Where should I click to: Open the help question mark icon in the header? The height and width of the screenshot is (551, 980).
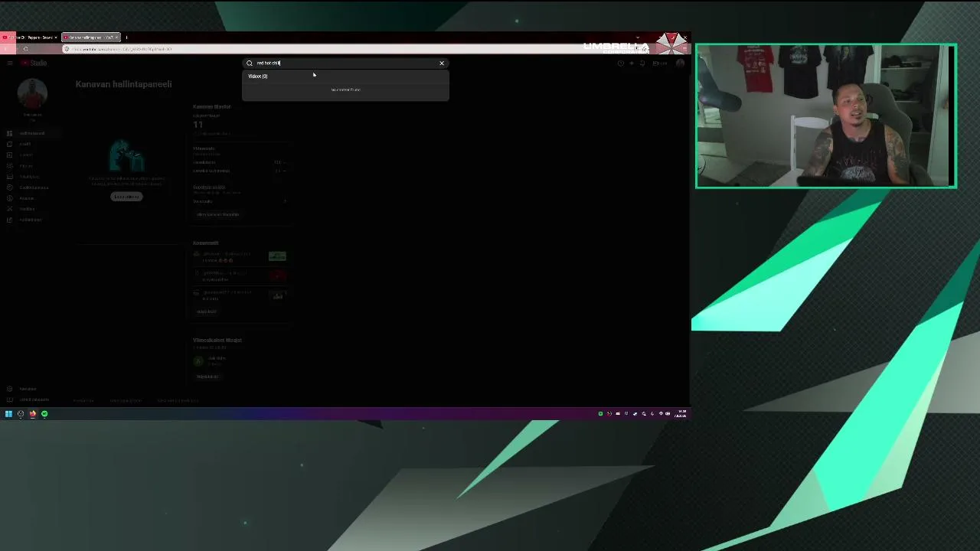(620, 64)
